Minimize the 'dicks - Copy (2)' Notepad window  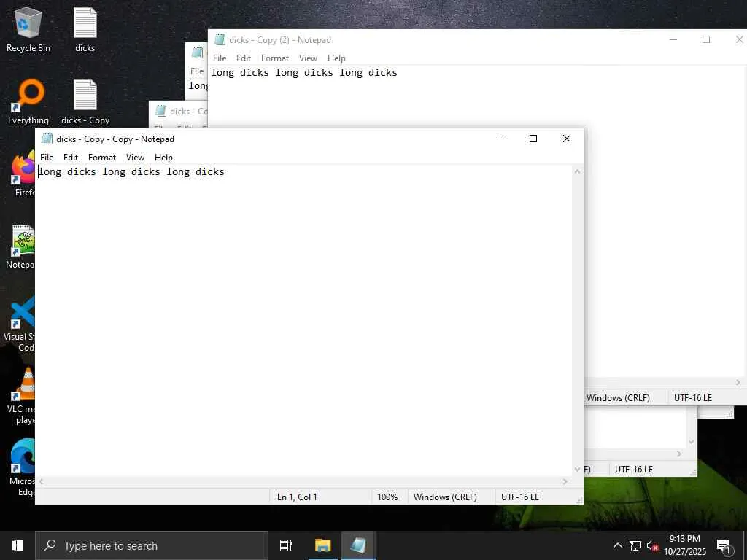[673, 39]
